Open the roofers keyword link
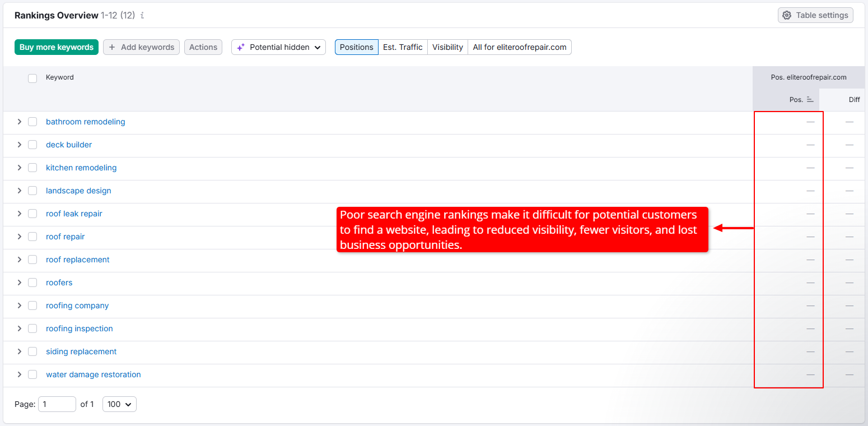 coord(59,283)
